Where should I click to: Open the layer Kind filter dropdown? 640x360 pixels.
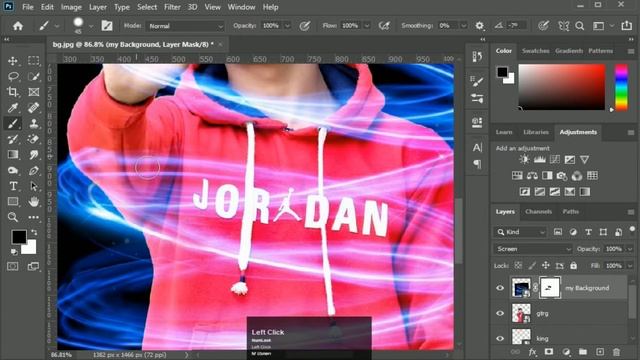pos(520,232)
